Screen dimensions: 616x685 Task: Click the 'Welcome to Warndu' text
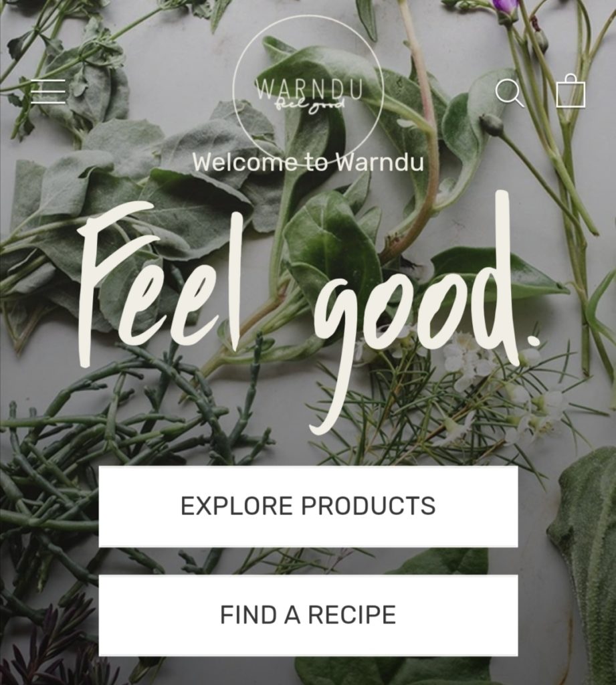[308, 163]
